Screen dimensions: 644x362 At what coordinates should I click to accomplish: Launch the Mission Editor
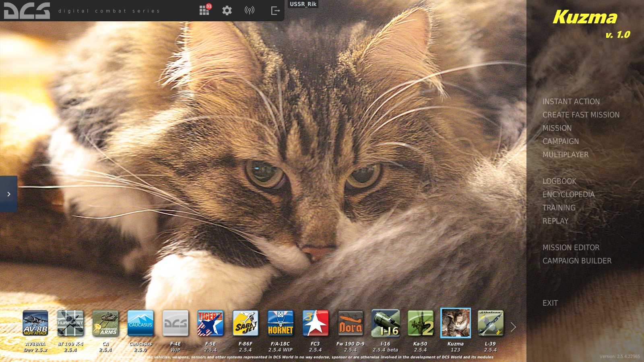point(571,248)
